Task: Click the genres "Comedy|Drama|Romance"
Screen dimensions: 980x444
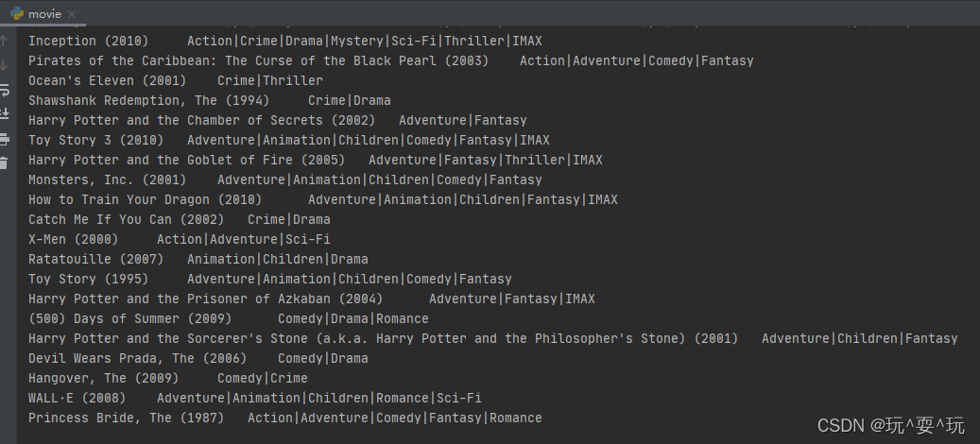Action: point(353,319)
